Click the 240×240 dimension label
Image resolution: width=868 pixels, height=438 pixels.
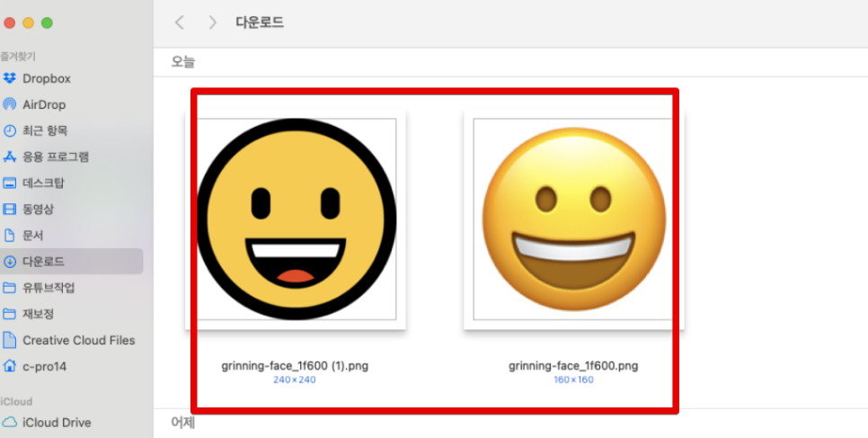[295, 380]
